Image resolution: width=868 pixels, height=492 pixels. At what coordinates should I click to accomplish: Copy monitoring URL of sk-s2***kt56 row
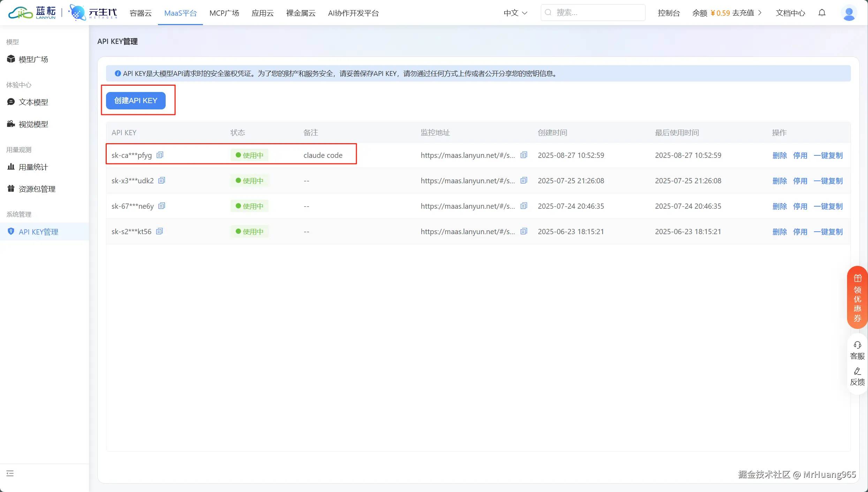coord(523,231)
